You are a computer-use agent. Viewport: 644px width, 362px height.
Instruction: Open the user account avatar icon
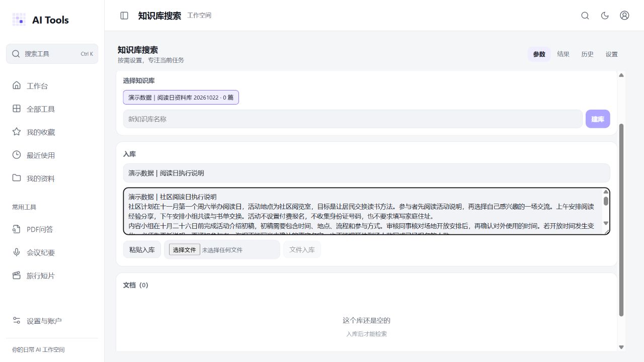pyautogui.click(x=624, y=16)
